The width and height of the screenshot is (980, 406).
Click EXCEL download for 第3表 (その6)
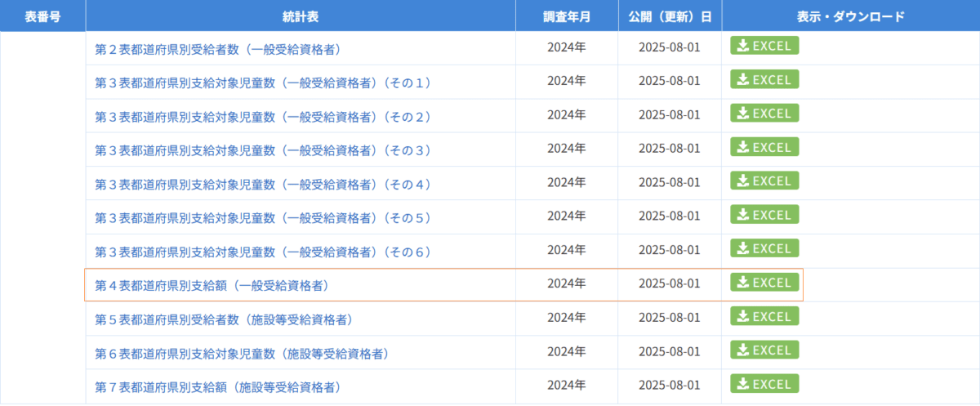pos(764,249)
